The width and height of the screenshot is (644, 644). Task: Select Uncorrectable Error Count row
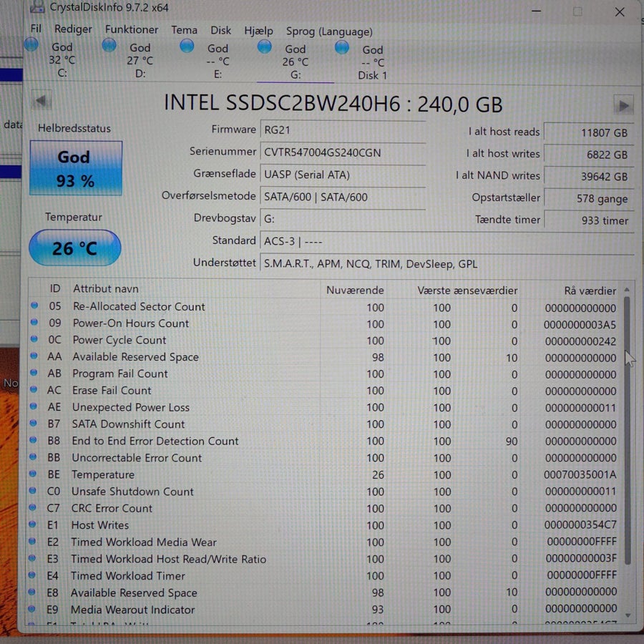[324, 458]
